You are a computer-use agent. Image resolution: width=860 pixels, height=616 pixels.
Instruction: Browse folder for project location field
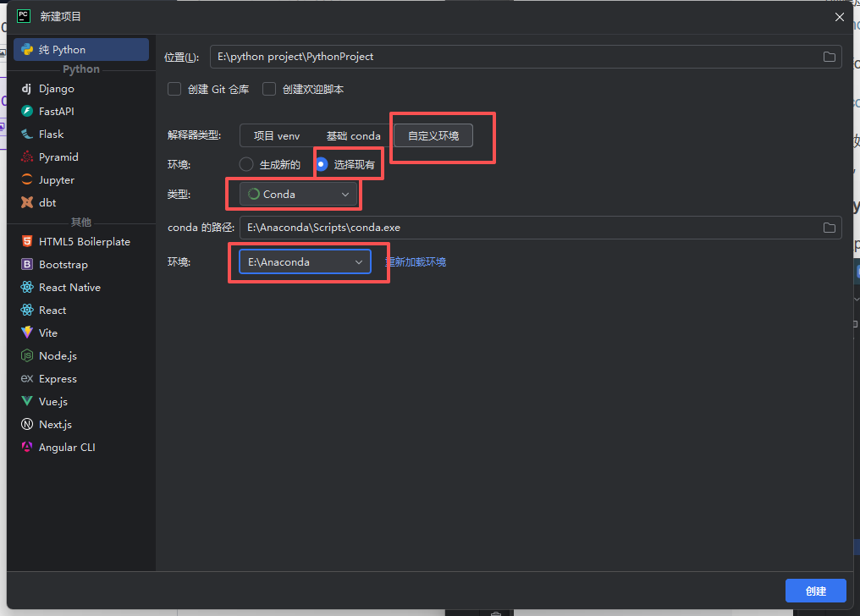[830, 57]
